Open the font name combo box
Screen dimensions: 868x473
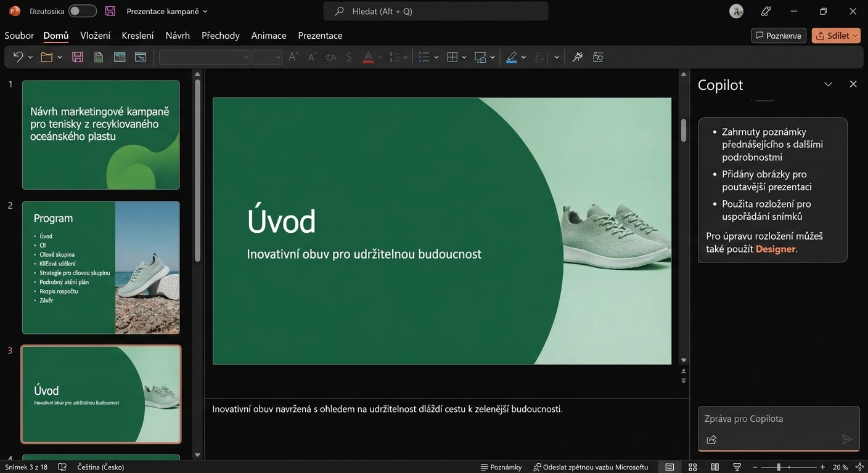(x=204, y=57)
